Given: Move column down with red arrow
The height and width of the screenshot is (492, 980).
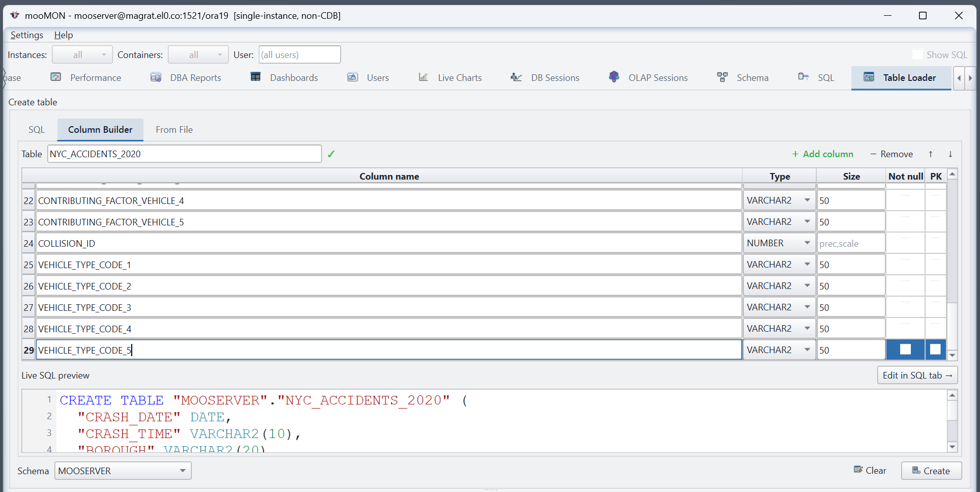Looking at the screenshot, I should click(950, 154).
